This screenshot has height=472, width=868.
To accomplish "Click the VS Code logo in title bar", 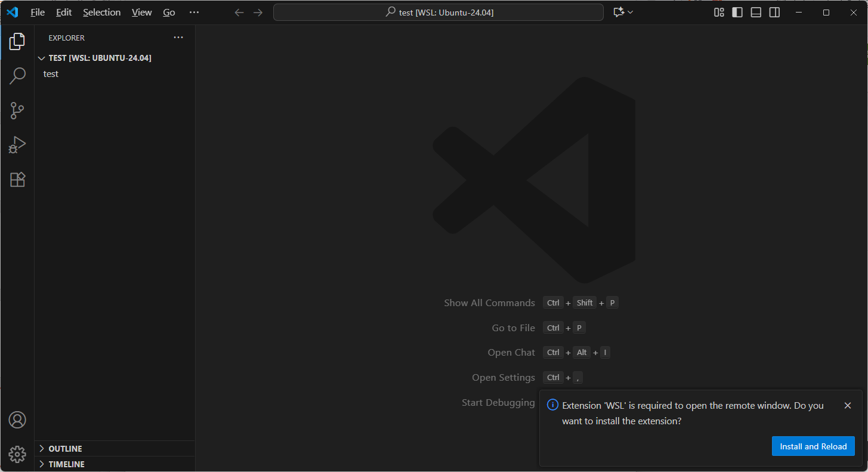I will [x=12, y=12].
